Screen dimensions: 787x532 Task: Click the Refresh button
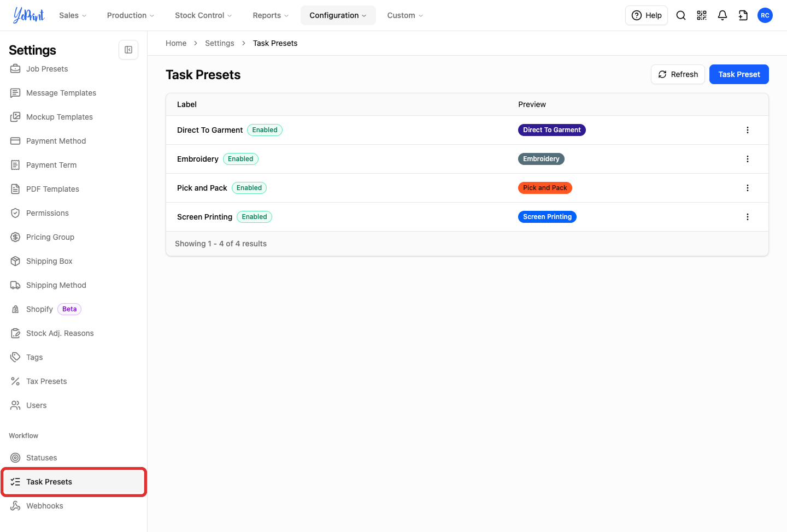click(678, 74)
